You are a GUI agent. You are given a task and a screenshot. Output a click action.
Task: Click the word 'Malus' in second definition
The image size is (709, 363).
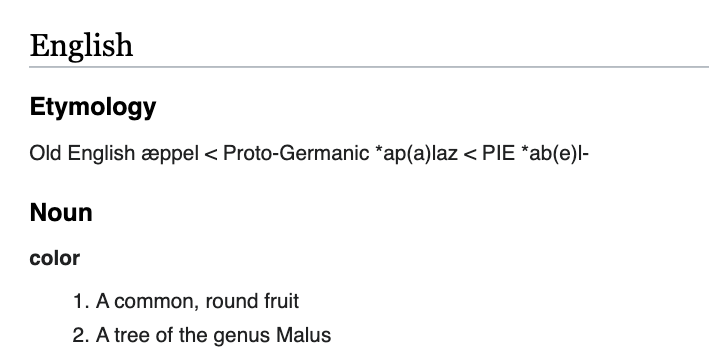click(303, 335)
